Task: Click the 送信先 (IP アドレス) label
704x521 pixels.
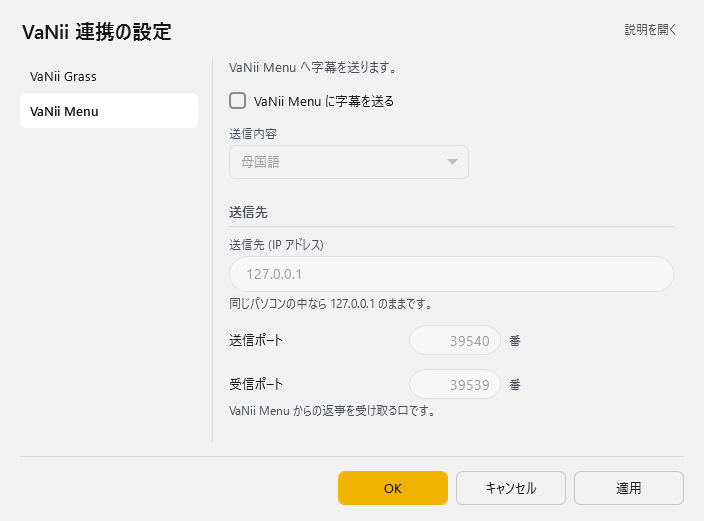Action: (276, 245)
